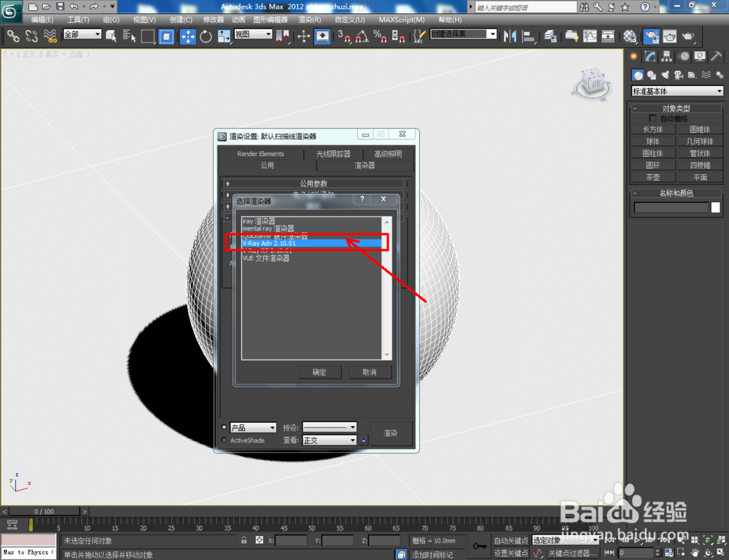Open the 正交 viewport dropdown
Viewport: 729px width, 560px height.
point(328,440)
